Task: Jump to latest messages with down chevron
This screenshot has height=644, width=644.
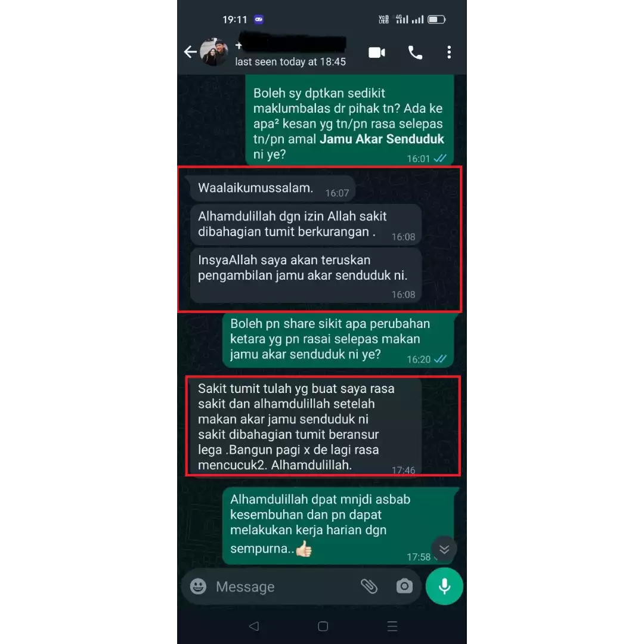Action: 444,549
